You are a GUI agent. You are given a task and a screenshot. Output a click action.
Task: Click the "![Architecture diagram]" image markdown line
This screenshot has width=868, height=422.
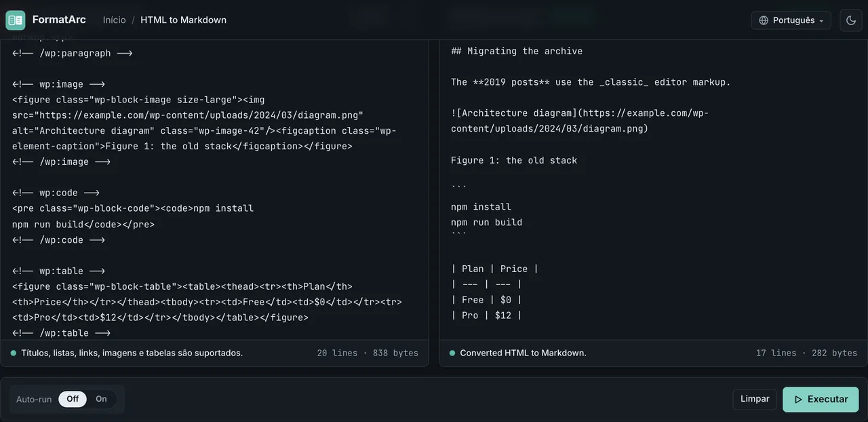click(x=580, y=121)
